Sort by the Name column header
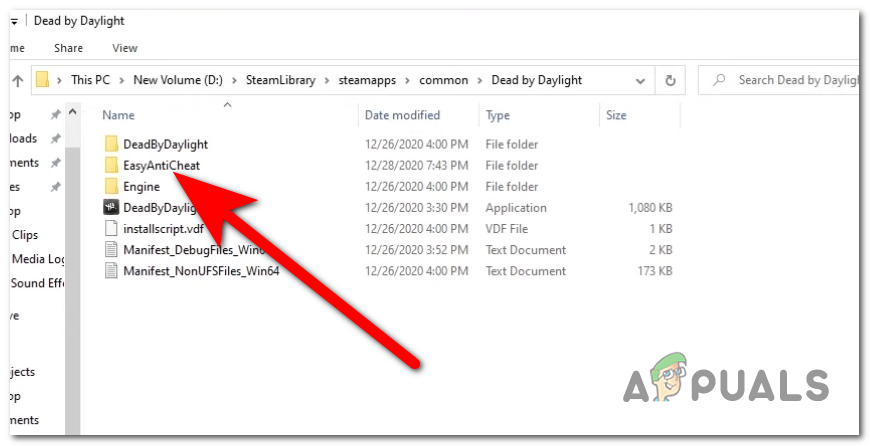Screen dimensions: 870x446 (x=118, y=115)
